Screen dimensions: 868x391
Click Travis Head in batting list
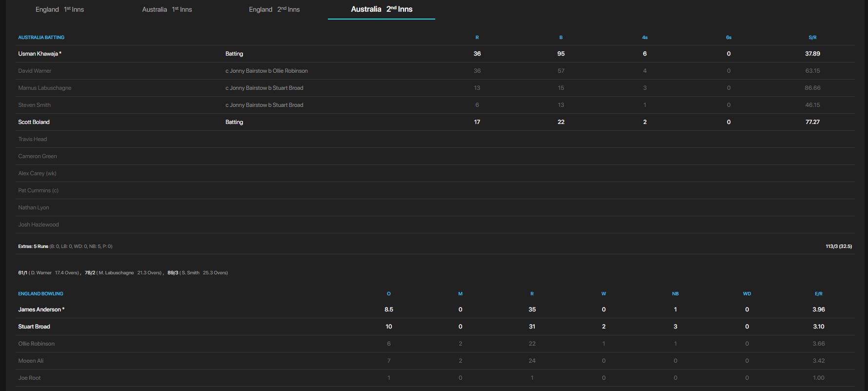pos(33,139)
